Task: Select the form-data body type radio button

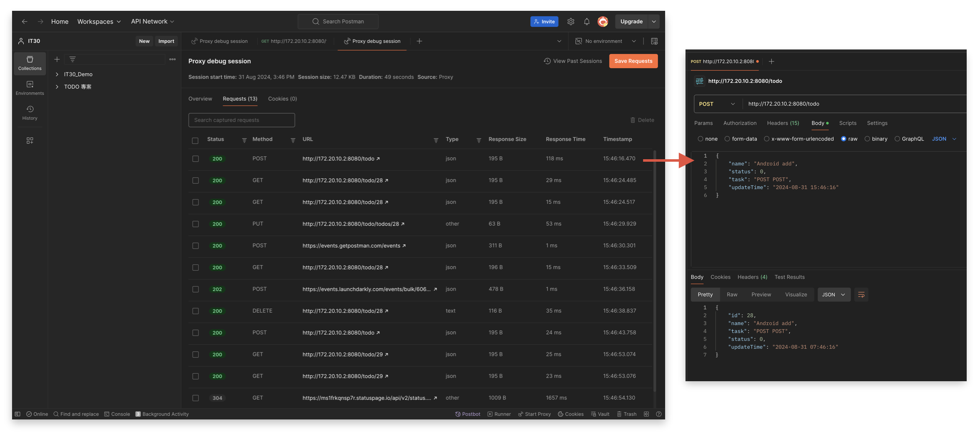Action: (x=727, y=139)
